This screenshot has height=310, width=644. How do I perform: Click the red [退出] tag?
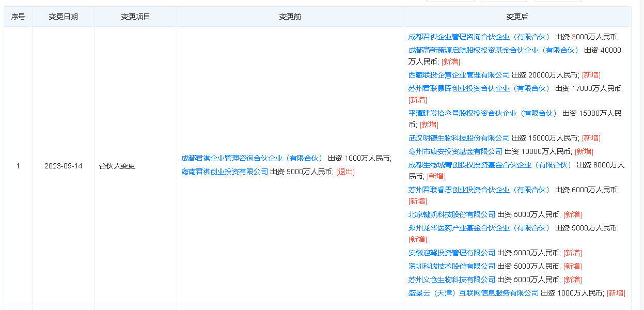tap(345, 172)
